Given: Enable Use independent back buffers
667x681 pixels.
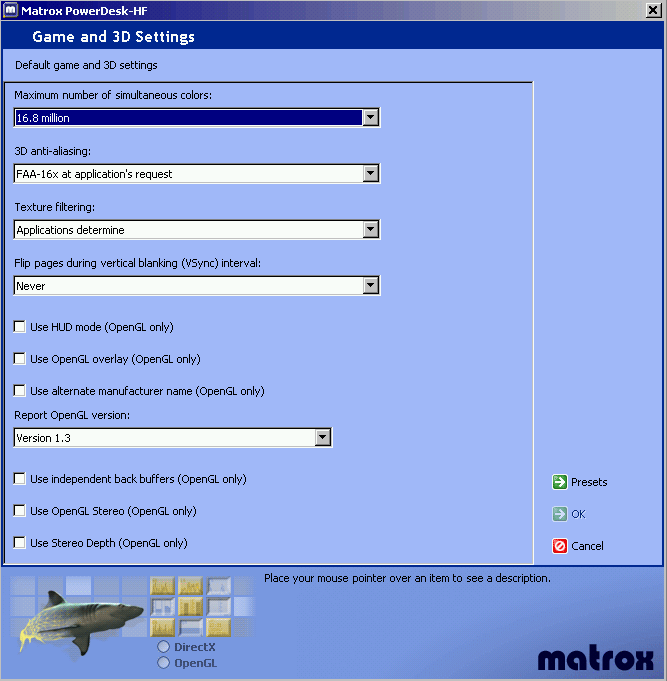Looking at the screenshot, I should pyautogui.click(x=20, y=479).
